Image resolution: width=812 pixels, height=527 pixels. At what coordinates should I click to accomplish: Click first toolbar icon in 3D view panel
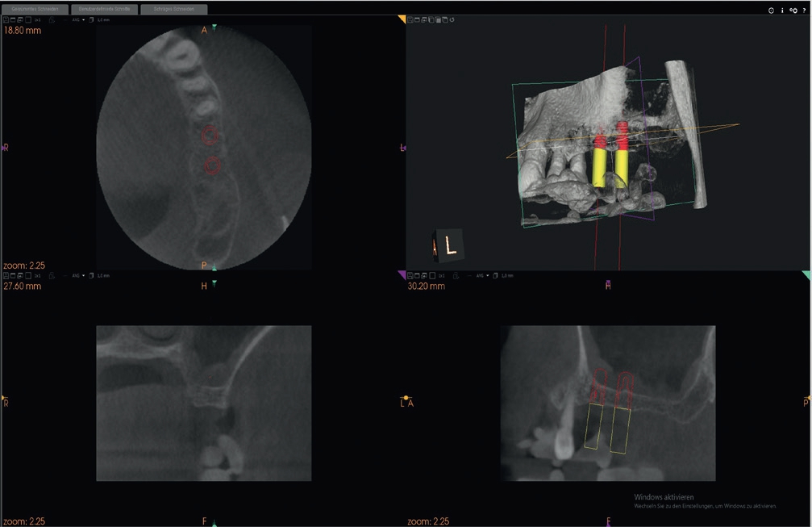410,19
